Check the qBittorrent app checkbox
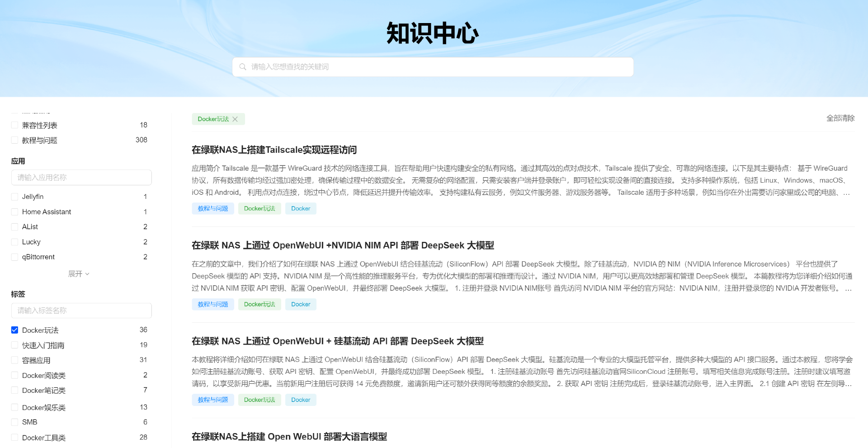The height and width of the screenshot is (448, 868). tap(14, 257)
